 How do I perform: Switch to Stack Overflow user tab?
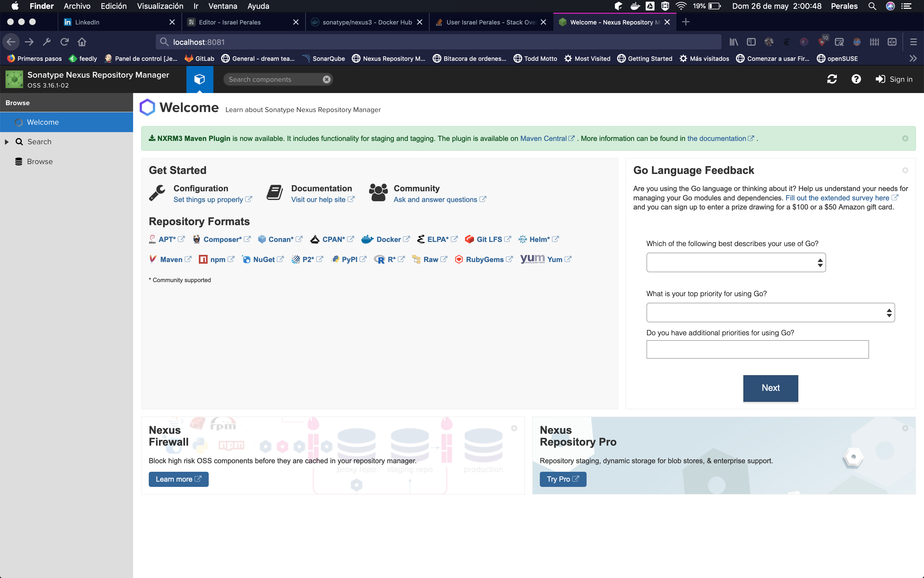491,22
